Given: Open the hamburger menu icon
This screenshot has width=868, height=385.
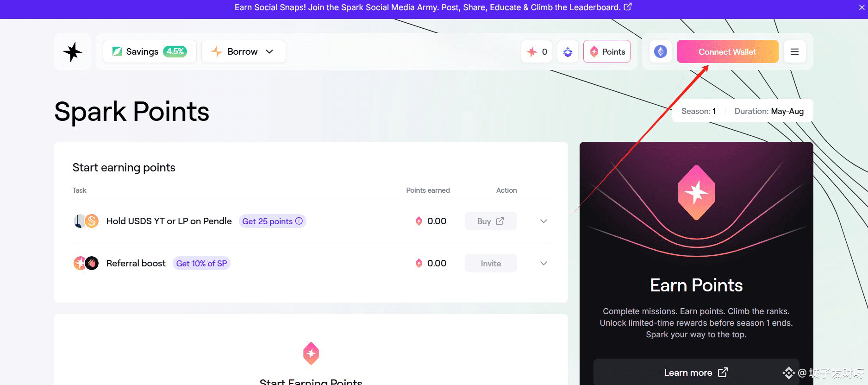Looking at the screenshot, I should 794,51.
